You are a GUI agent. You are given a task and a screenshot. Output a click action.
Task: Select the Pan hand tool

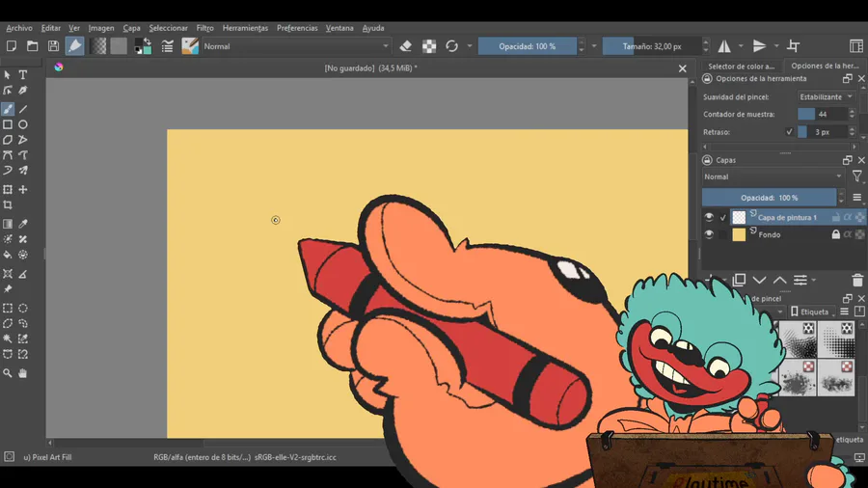(23, 373)
